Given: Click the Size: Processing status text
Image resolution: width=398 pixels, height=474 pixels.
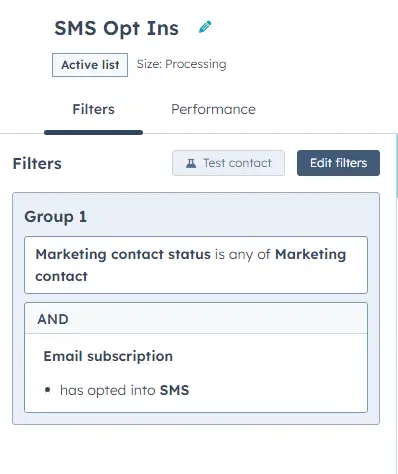Looking at the screenshot, I should pos(182,64).
